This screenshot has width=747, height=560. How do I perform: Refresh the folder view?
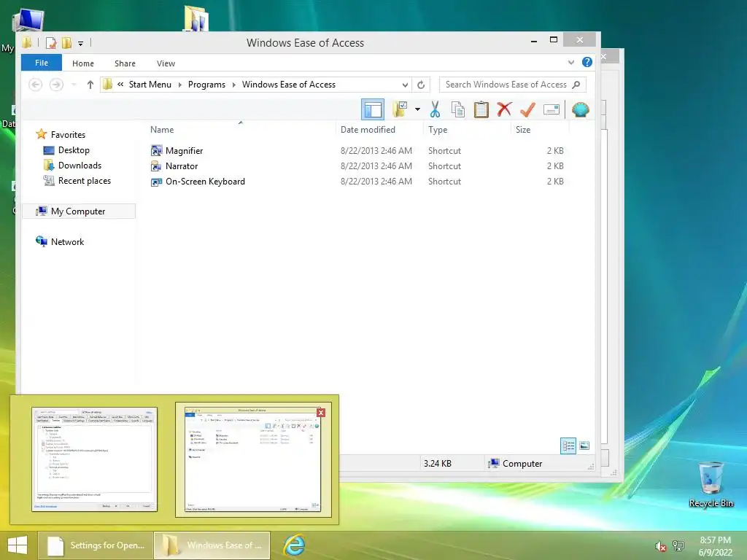421,85
